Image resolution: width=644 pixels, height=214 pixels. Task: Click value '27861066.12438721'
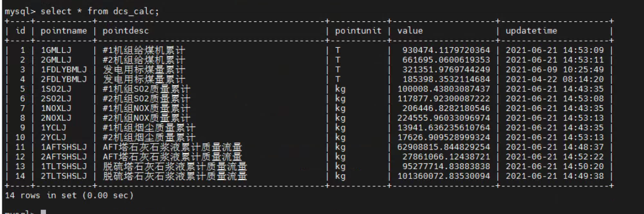point(446,156)
